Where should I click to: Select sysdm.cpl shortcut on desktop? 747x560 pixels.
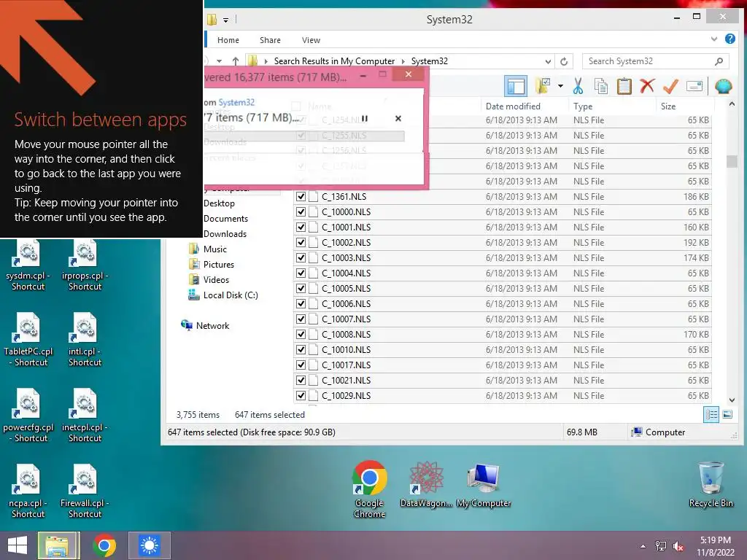[x=28, y=265]
